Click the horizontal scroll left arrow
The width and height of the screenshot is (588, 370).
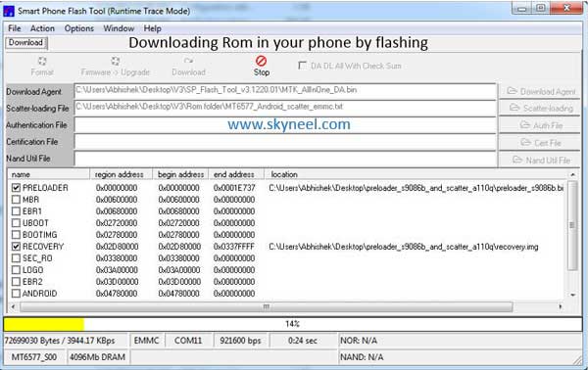coord(14,306)
